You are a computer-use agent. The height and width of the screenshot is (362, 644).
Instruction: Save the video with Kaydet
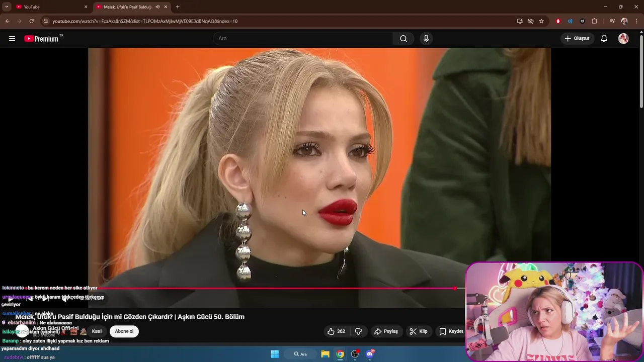(x=451, y=331)
